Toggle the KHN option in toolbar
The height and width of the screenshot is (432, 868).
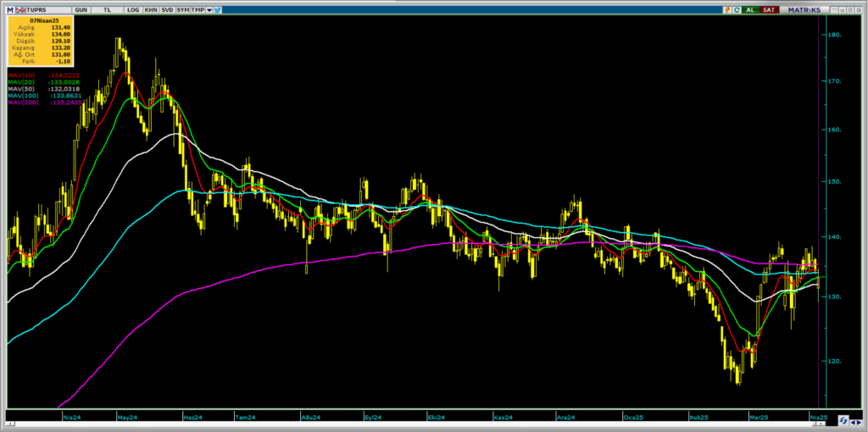(x=151, y=9)
